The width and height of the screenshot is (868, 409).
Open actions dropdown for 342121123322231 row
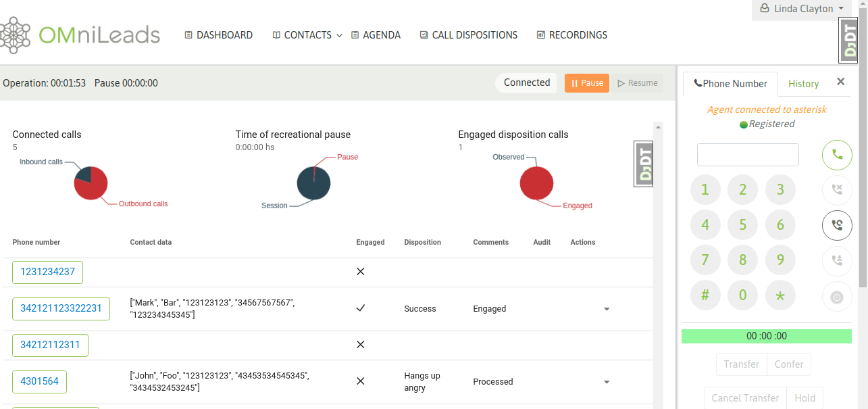pos(607,309)
